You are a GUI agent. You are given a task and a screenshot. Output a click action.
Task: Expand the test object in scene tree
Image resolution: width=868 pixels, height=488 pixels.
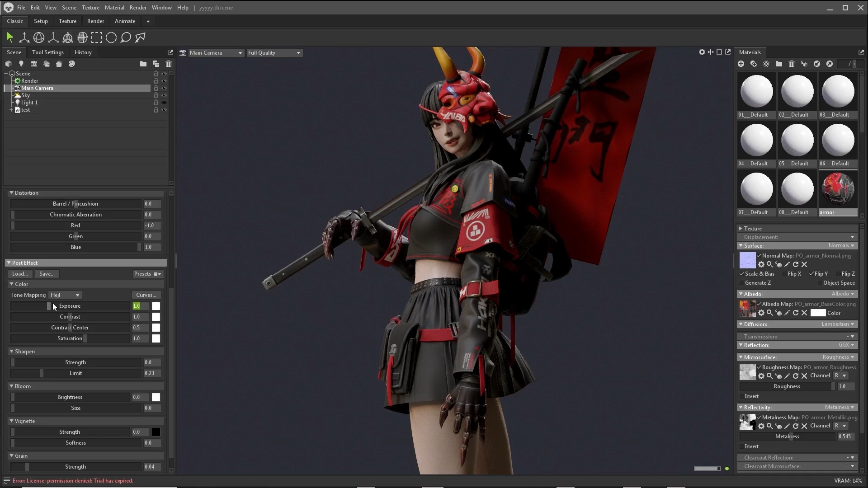tap(11, 110)
